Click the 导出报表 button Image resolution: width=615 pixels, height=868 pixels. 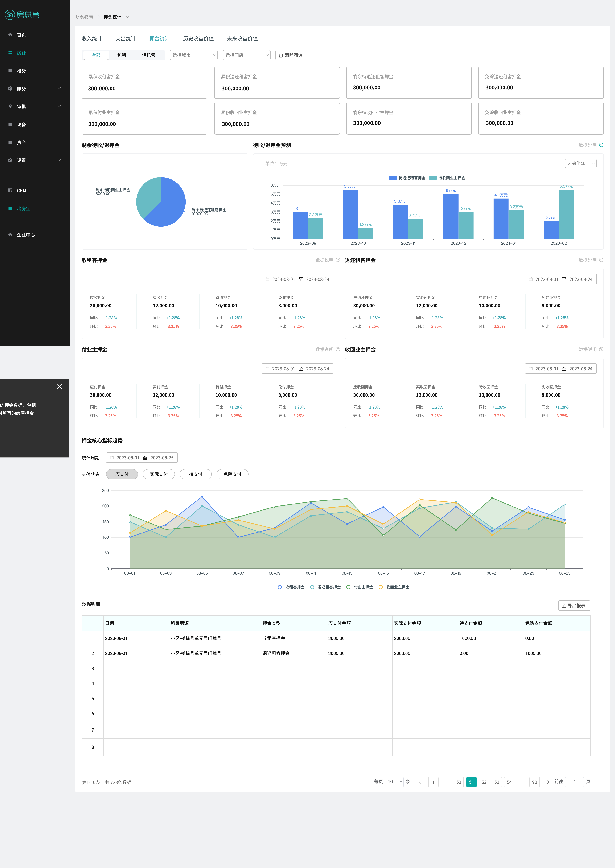(x=574, y=606)
